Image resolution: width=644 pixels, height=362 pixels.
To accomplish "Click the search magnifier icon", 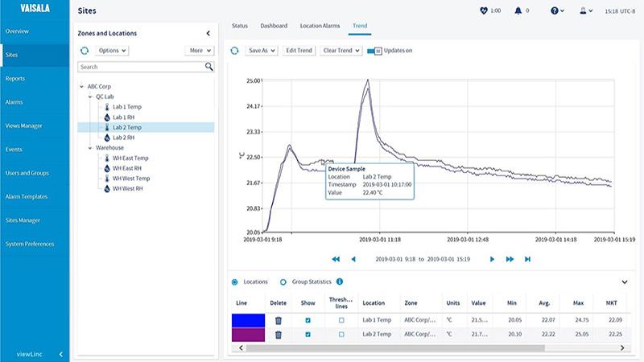I will [209, 67].
